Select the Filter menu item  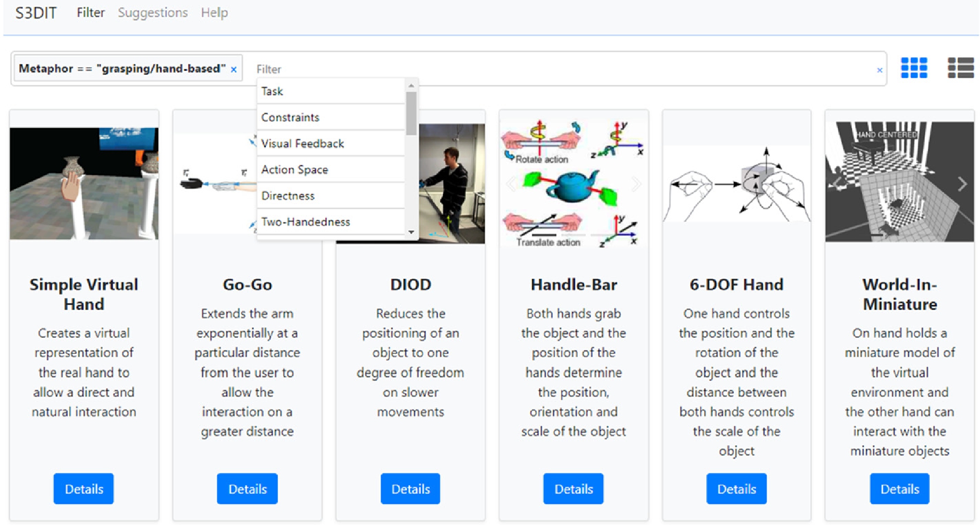(x=90, y=13)
